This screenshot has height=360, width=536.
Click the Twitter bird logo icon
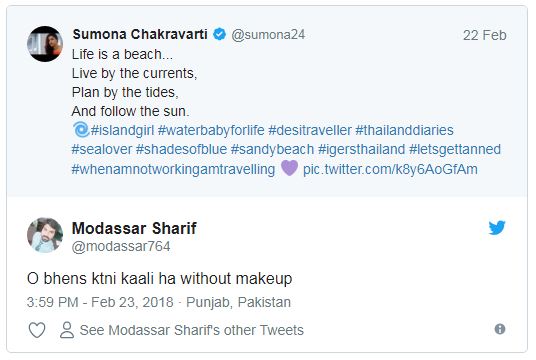tap(497, 228)
